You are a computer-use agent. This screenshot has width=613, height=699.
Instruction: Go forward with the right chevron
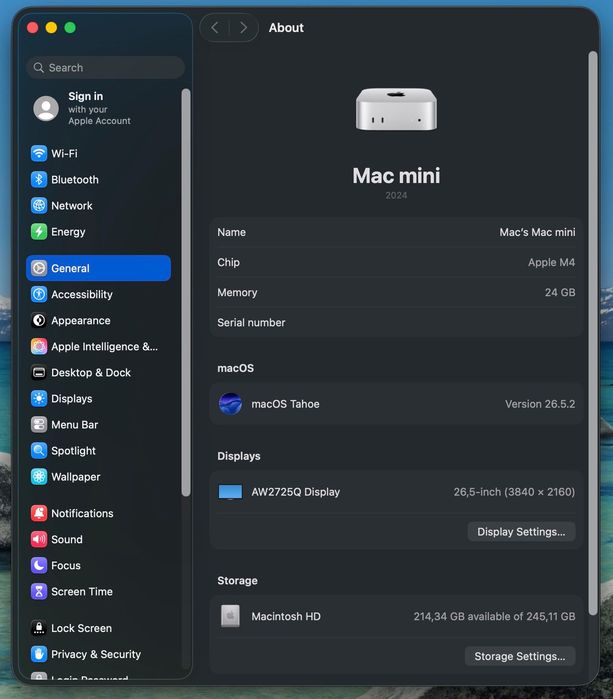tap(243, 28)
